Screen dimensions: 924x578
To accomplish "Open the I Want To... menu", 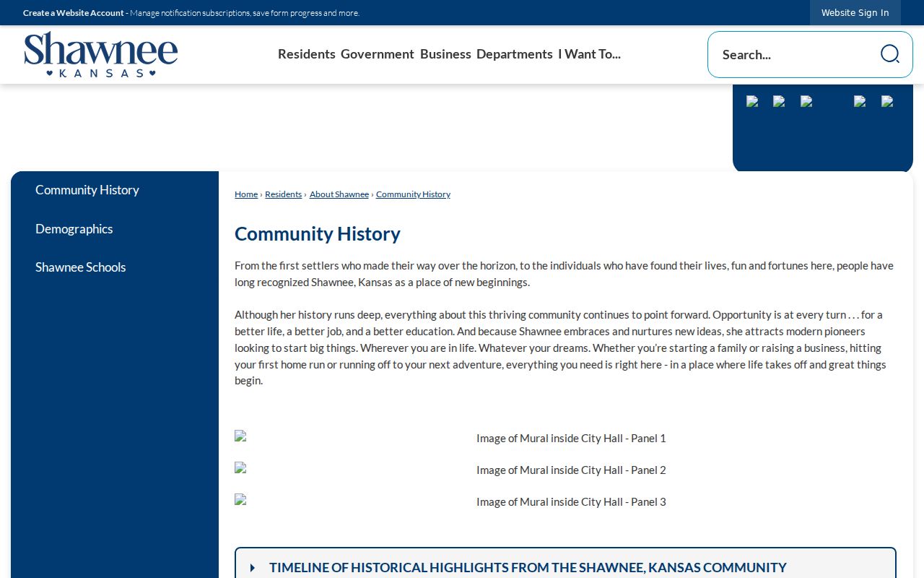I will click(589, 54).
